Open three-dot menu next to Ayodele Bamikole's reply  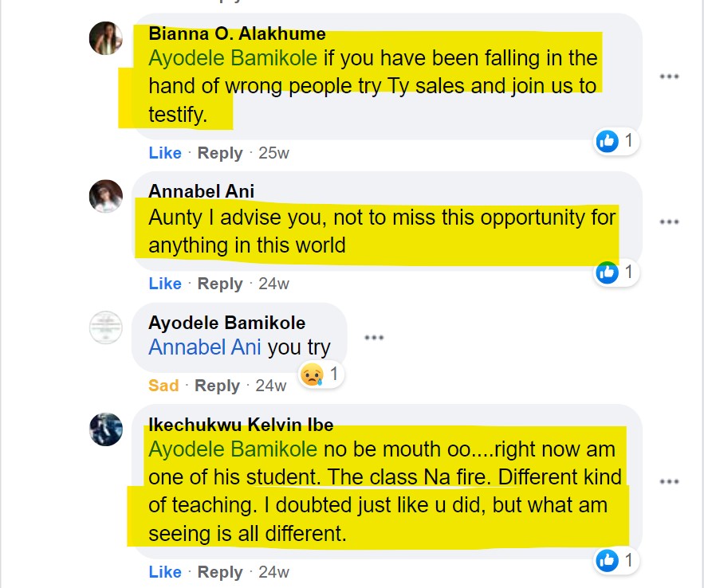(374, 337)
